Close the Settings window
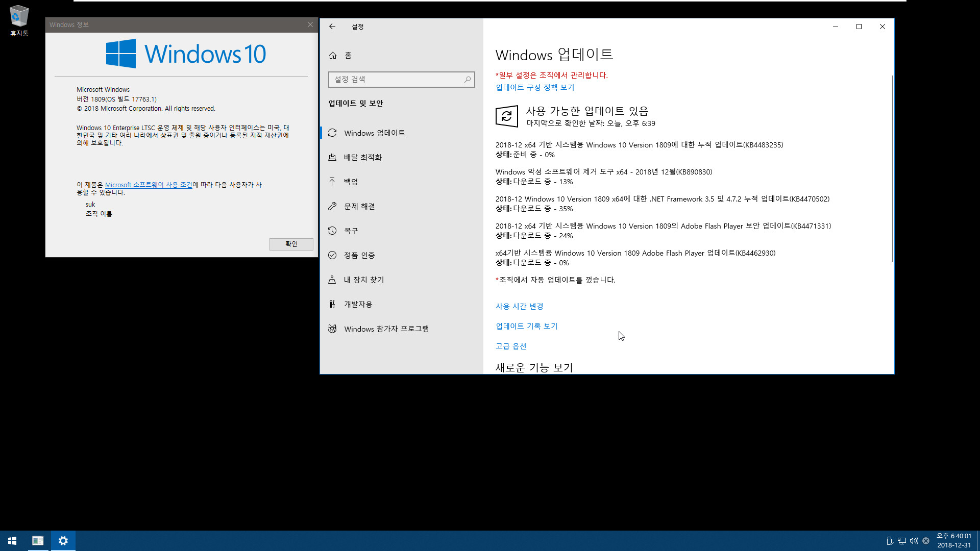Image resolution: width=980 pixels, height=551 pixels. click(x=883, y=27)
